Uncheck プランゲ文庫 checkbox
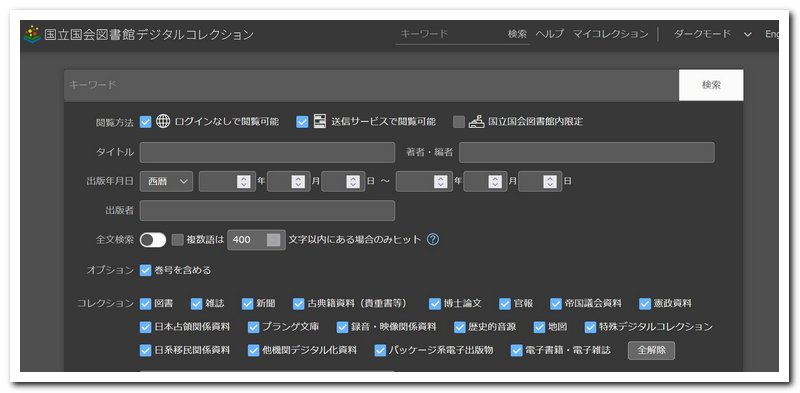 254,327
